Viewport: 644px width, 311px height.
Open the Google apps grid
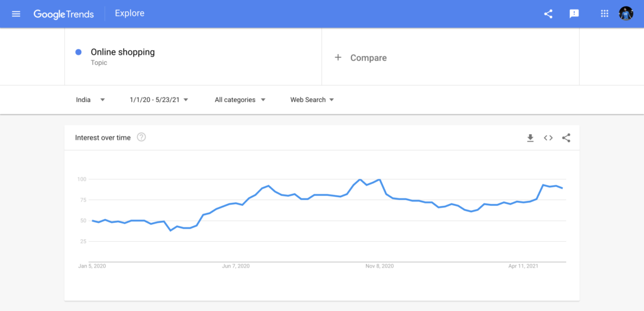604,14
